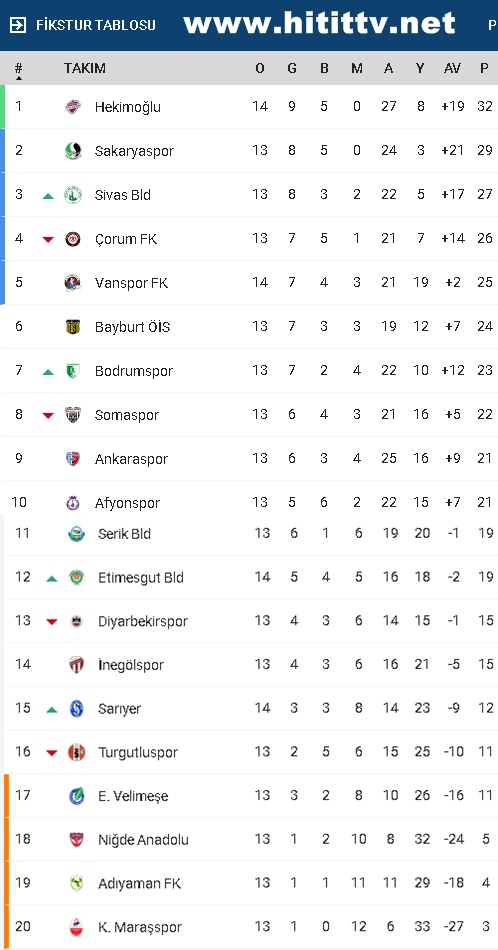
Task: Click the Bayburt ÖİS crest icon
Action: click(x=73, y=327)
